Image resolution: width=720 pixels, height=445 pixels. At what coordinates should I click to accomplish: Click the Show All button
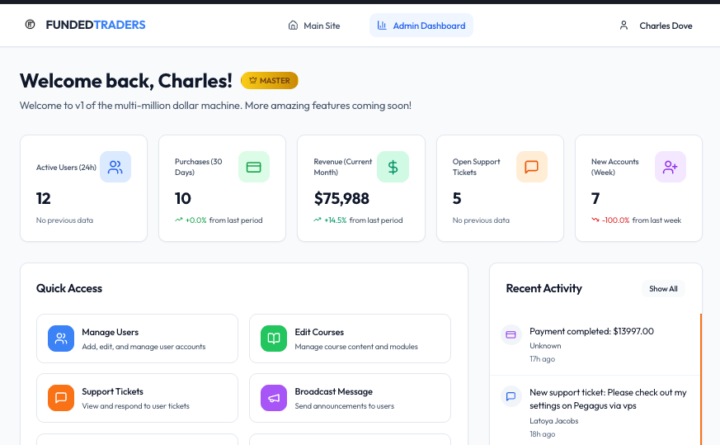[663, 288]
